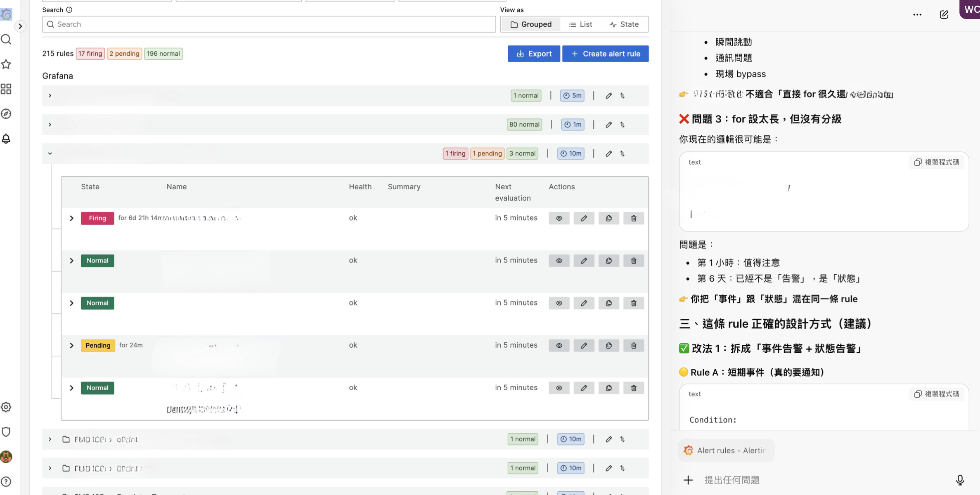Open Grafana search from the sidebar
The height and width of the screenshot is (495, 980).
point(6,39)
